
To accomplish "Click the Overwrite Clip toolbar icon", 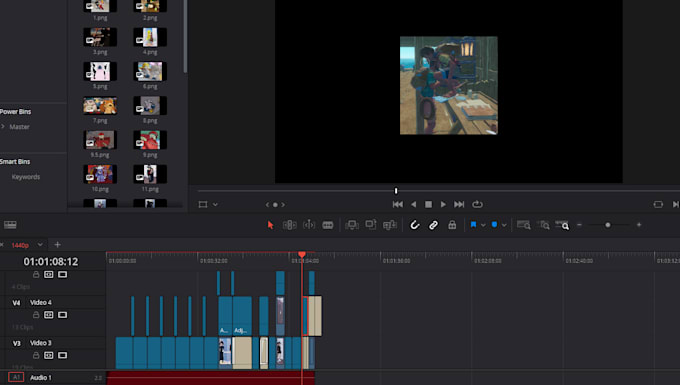I will pos(371,225).
